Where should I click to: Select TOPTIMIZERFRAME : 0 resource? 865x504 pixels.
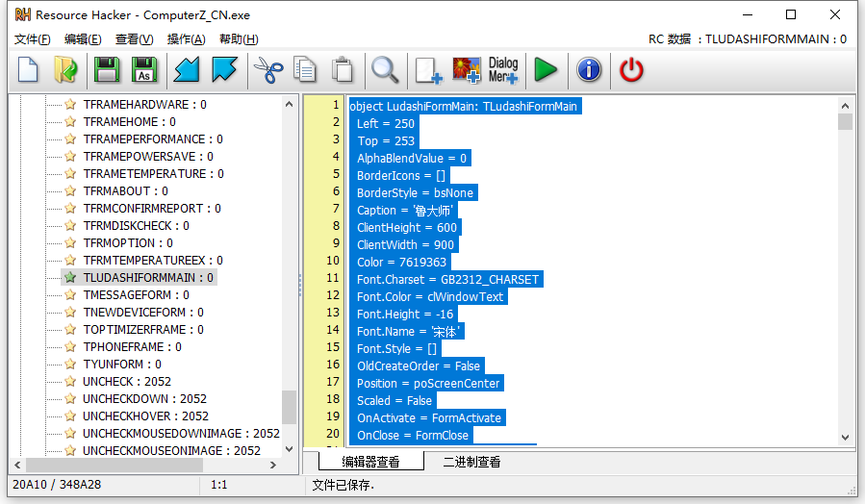[x=143, y=329]
